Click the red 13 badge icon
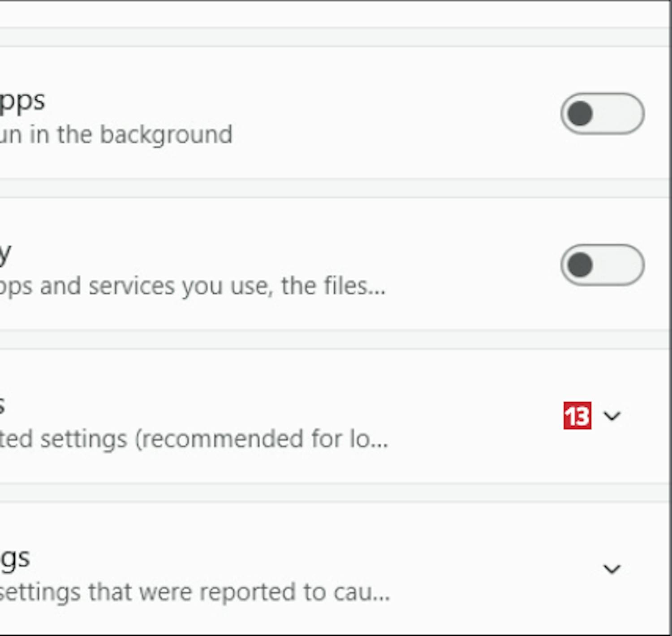This screenshot has height=636, width=672. pos(577,416)
